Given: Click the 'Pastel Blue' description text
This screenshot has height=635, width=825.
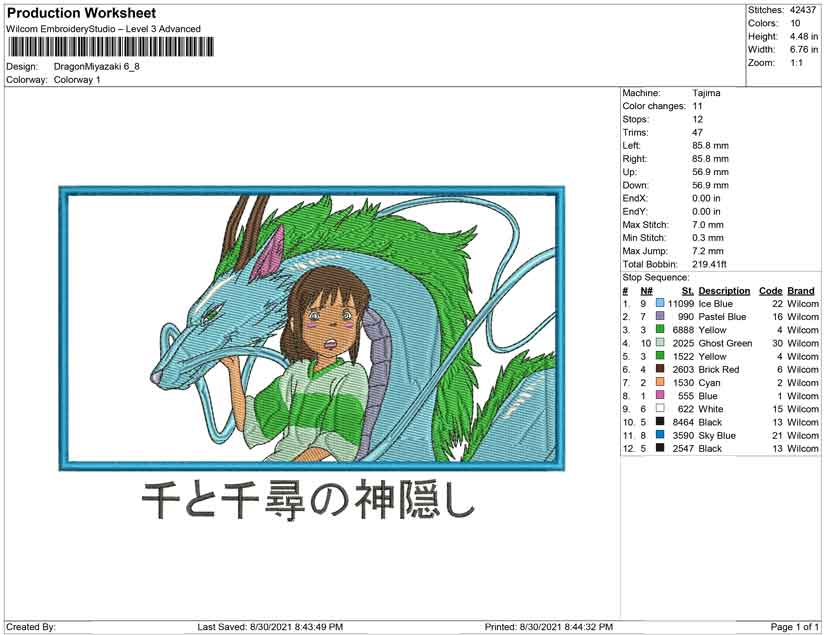Looking at the screenshot, I should (x=722, y=317).
